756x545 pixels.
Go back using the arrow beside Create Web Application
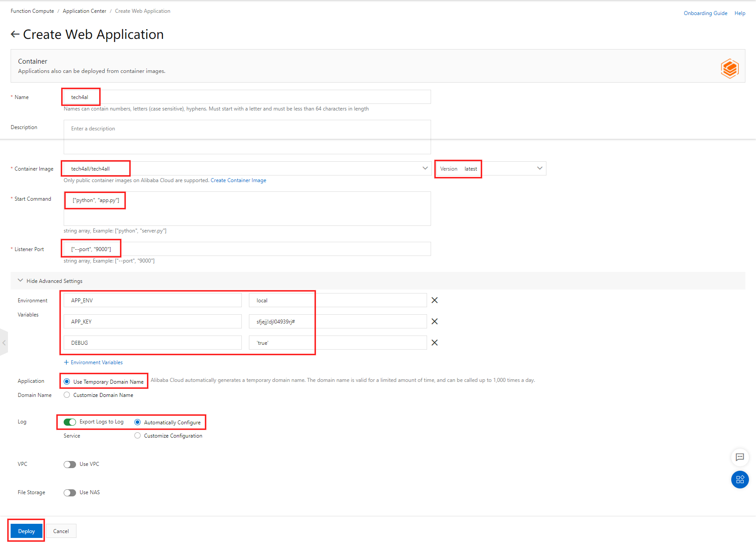click(15, 34)
